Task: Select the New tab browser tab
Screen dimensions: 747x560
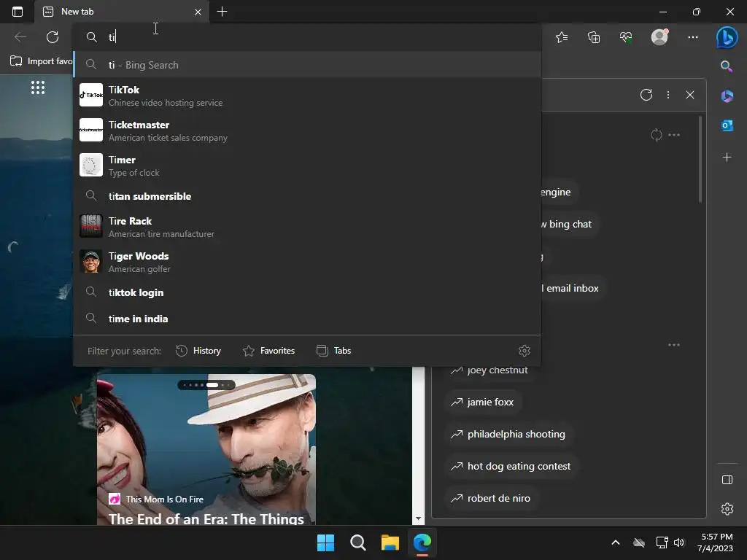Action: [121, 12]
